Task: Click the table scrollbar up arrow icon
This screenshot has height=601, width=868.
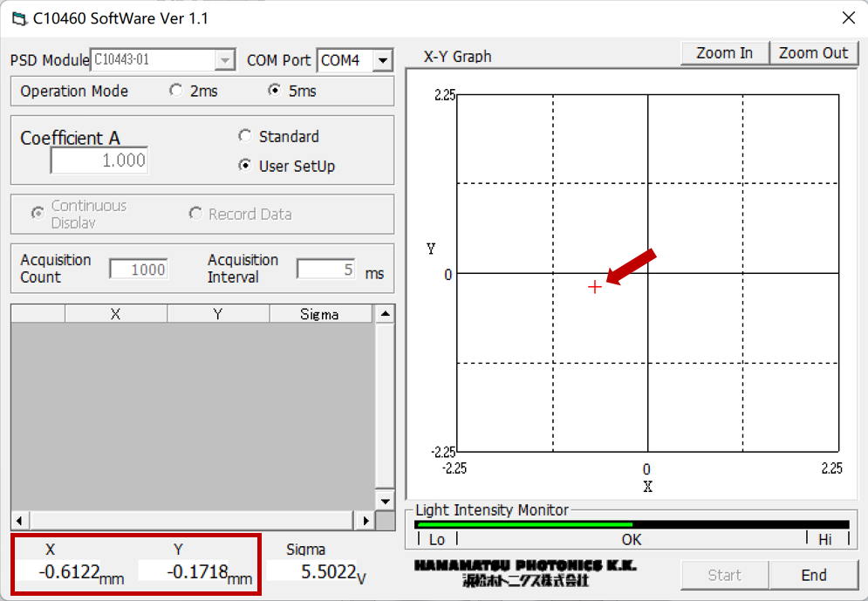Action: pos(384,313)
